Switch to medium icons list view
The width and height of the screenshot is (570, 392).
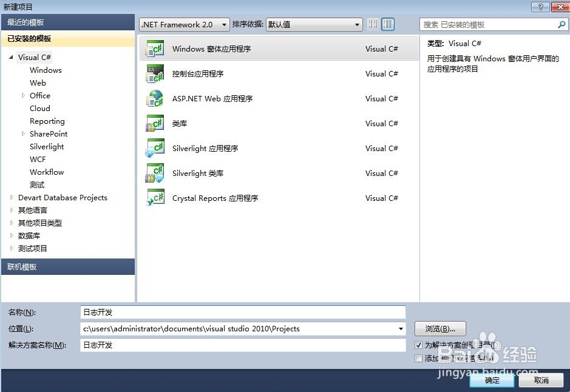tap(388, 24)
